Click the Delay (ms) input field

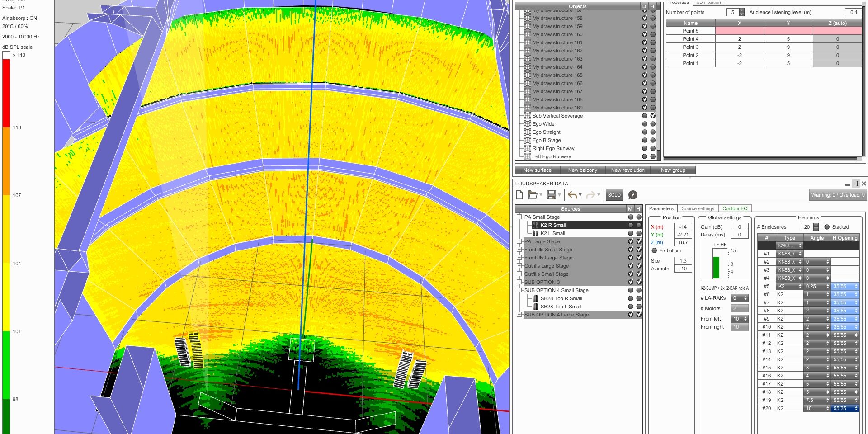pos(740,235)
